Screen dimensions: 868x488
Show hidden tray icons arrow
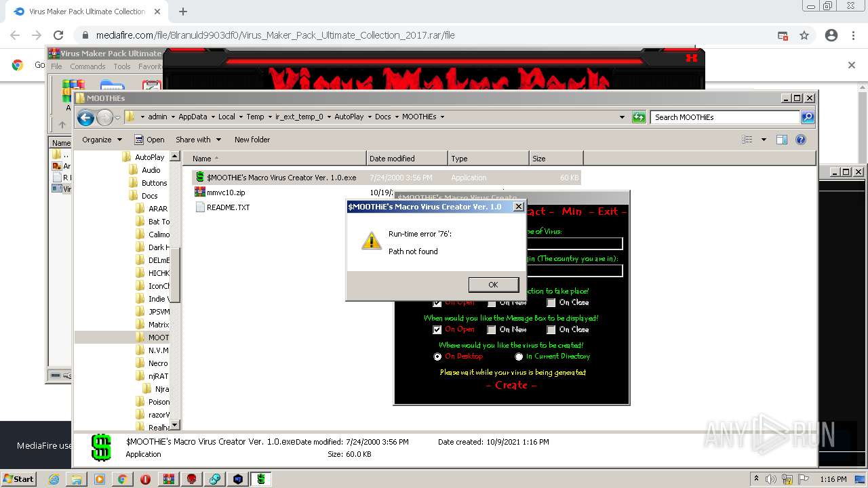[757, 479]
